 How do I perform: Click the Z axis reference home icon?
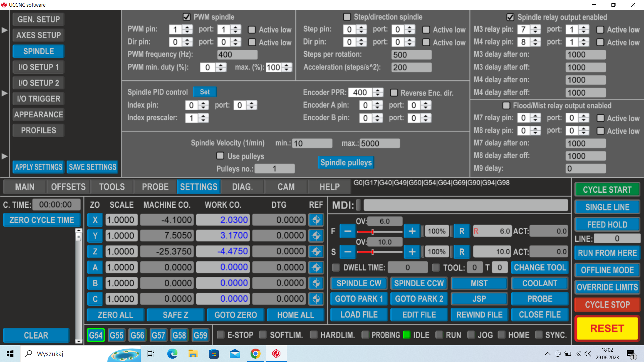pyautogui.click(x=316, y=252)
